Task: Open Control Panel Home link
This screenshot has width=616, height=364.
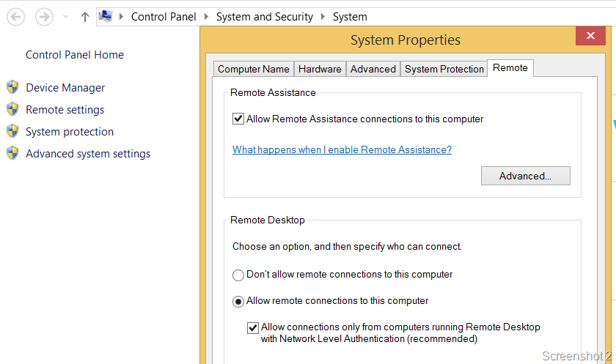Action: click(75, 55)
